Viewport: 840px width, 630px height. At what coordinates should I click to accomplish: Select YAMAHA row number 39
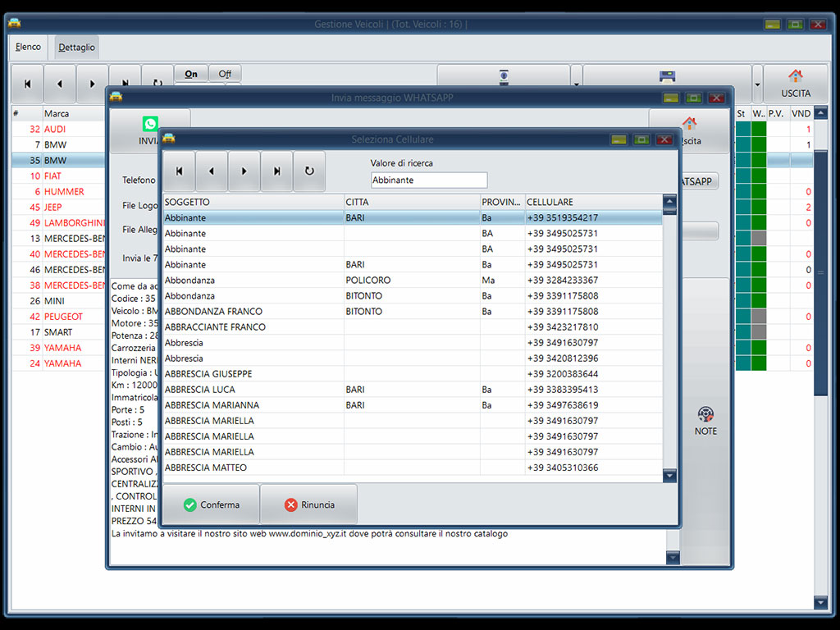[x=58, y=348]
